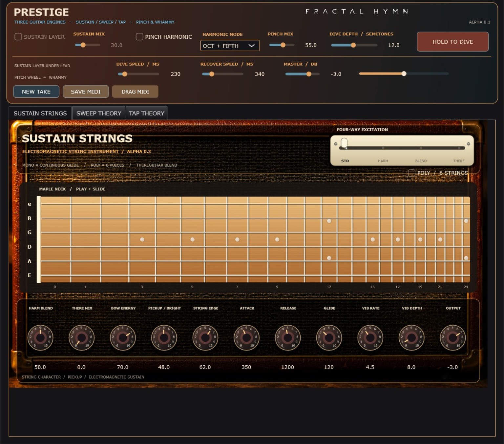Click the Harm Blend knob

(40, 337)
